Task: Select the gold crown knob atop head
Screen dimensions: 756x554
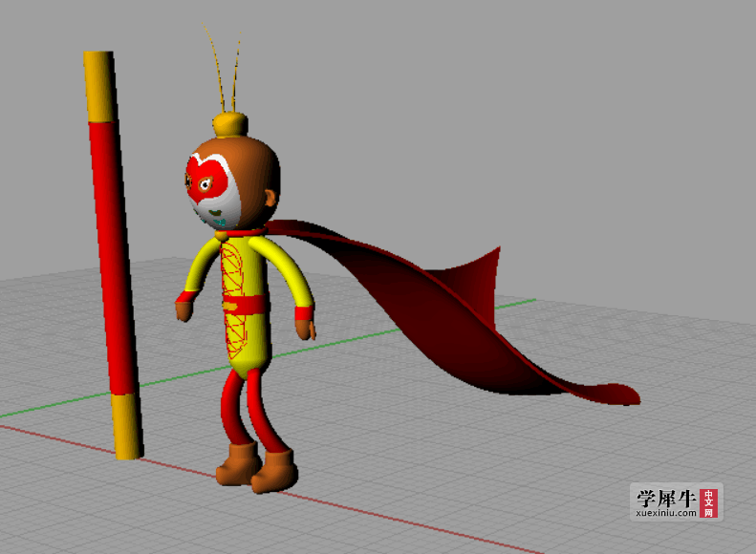Action: point(230,124)
